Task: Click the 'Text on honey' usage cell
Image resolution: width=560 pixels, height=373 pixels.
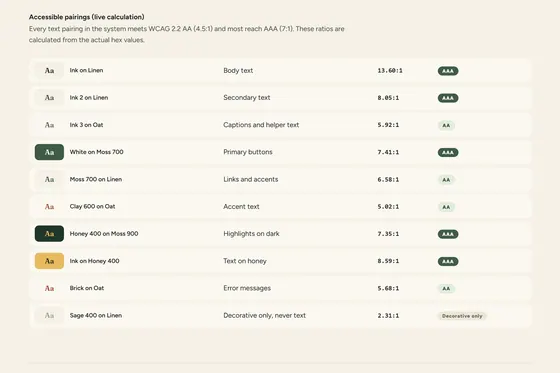Action: 245,261
